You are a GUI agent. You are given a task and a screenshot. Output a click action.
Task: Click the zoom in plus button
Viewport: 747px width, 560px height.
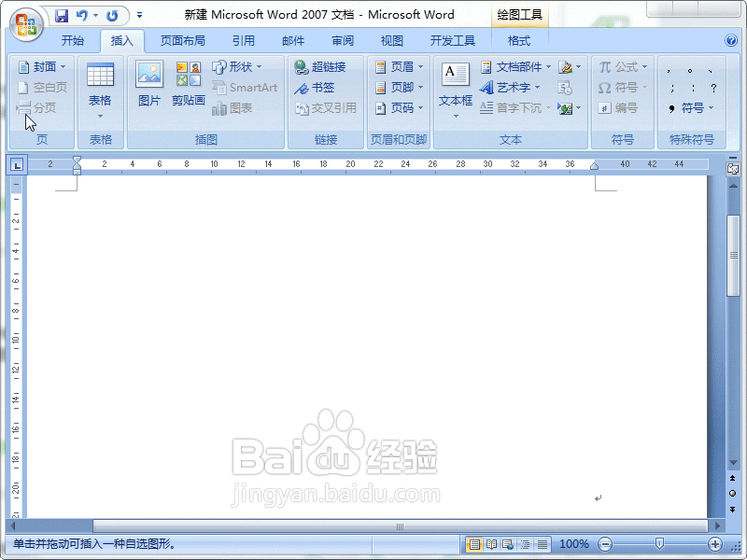point(714,544)
